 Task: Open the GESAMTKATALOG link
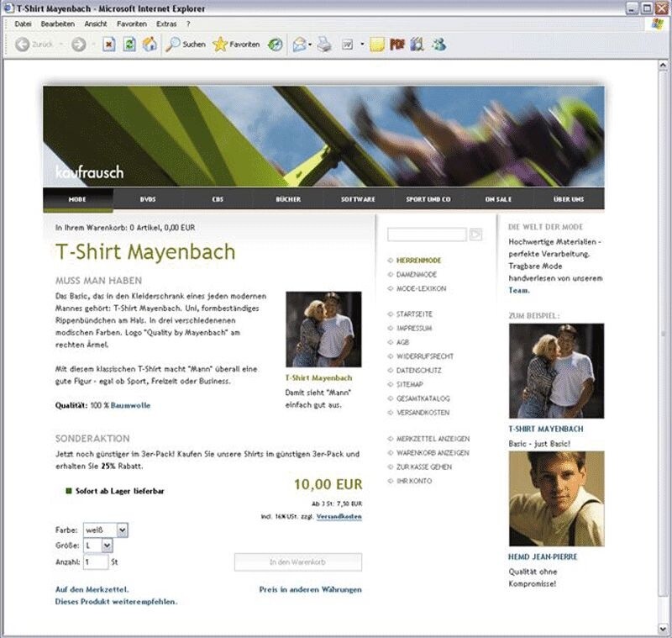pyautogui.click(x=423, y=398)
